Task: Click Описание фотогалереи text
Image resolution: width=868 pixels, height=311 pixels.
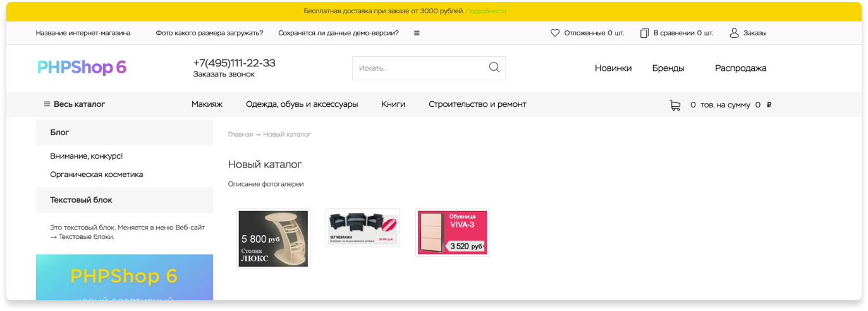Action: [x=266, y=184]
